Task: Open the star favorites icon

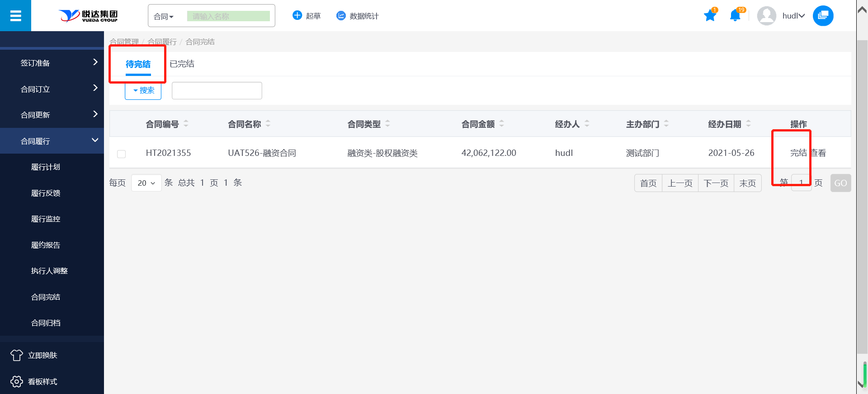Action: [x=710, y=16]
